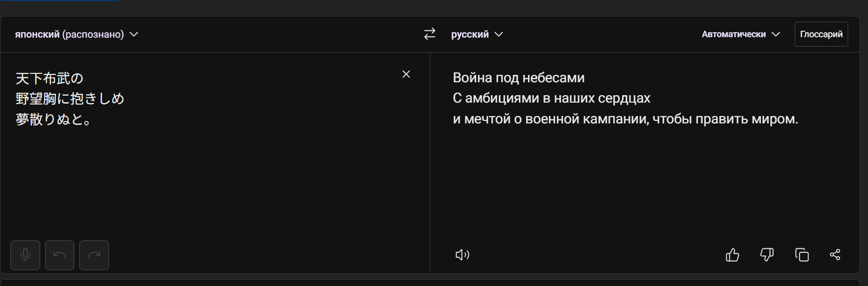Screen dimensions: 868x286
Task: Swap source and target languages
Action: tap(430, 34)
